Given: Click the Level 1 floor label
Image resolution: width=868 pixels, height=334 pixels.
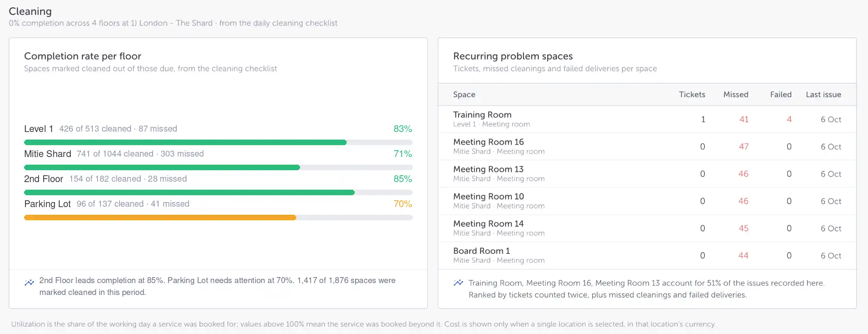Looking at the screenshot, I should point(39,129).
